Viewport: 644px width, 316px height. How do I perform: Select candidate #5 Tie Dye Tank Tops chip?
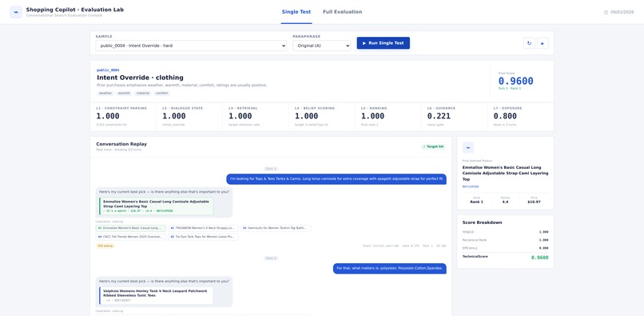[203, 237]
